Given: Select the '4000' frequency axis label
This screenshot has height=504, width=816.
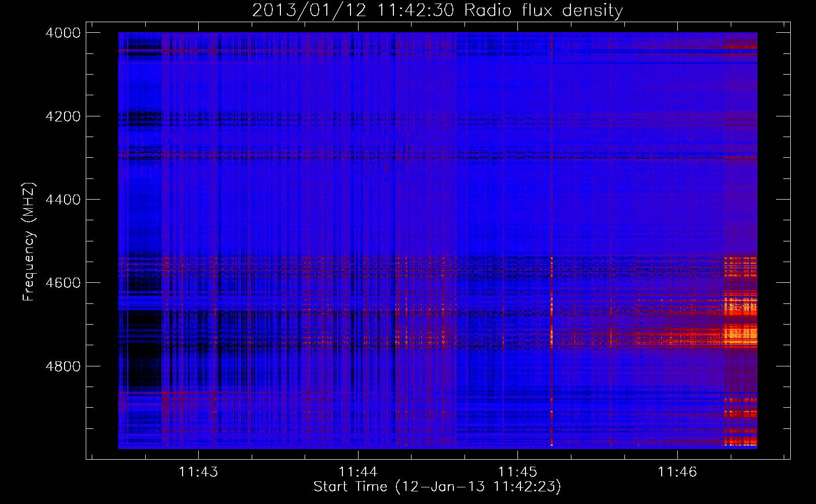Looking at the screenshot, I should point(63,33).
